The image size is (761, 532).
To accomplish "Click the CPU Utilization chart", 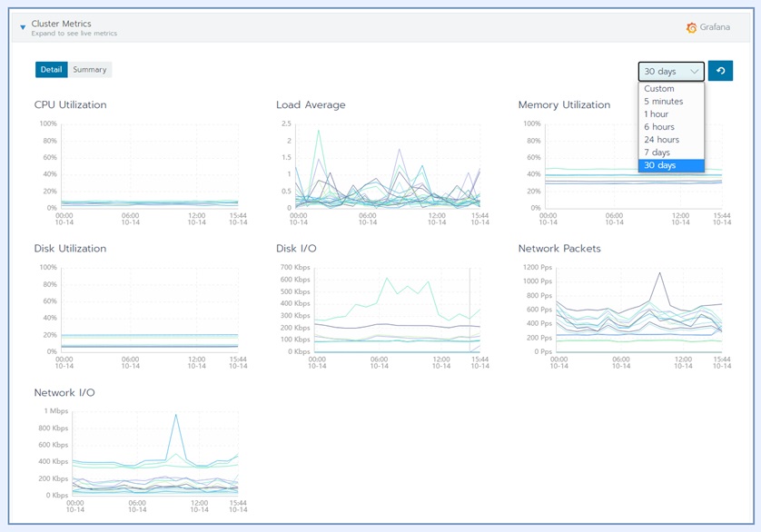I will coord(150,166).
